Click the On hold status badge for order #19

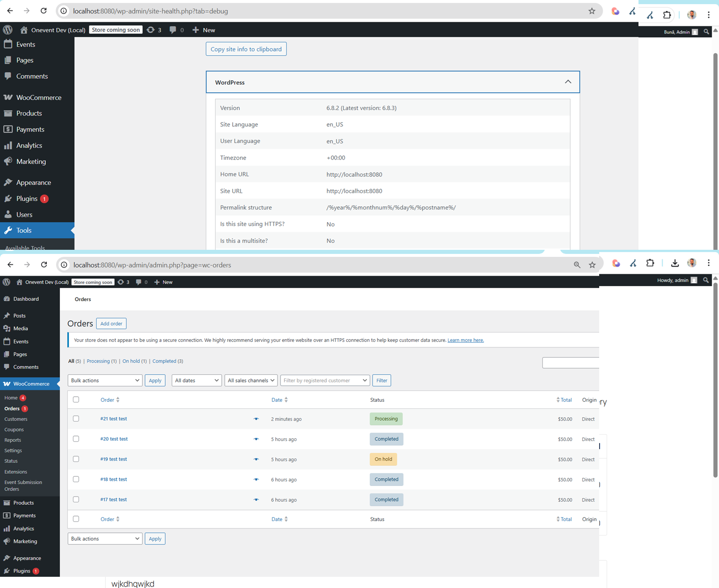pyautogui.click(x=383, y=459)
